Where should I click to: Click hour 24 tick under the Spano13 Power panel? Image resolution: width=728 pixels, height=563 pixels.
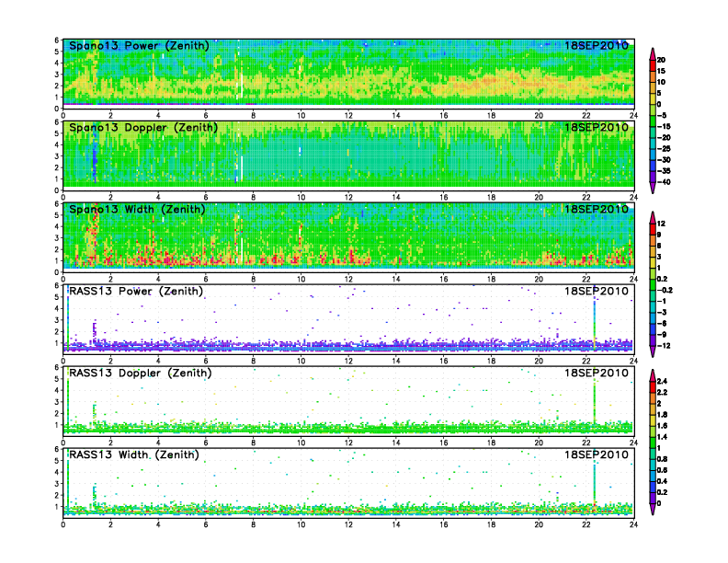(633, 116)
